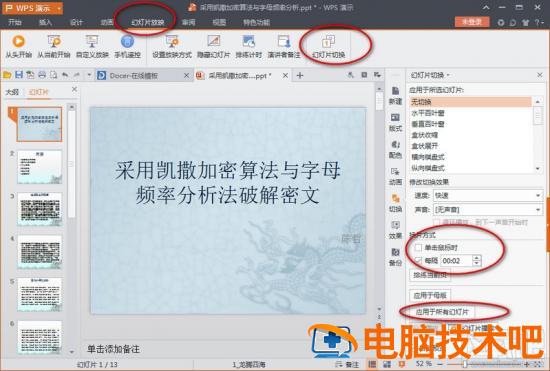Open the 视图 ribbon tab
Image resolution: width=550 pixels, height=371 pixels.
219,22
